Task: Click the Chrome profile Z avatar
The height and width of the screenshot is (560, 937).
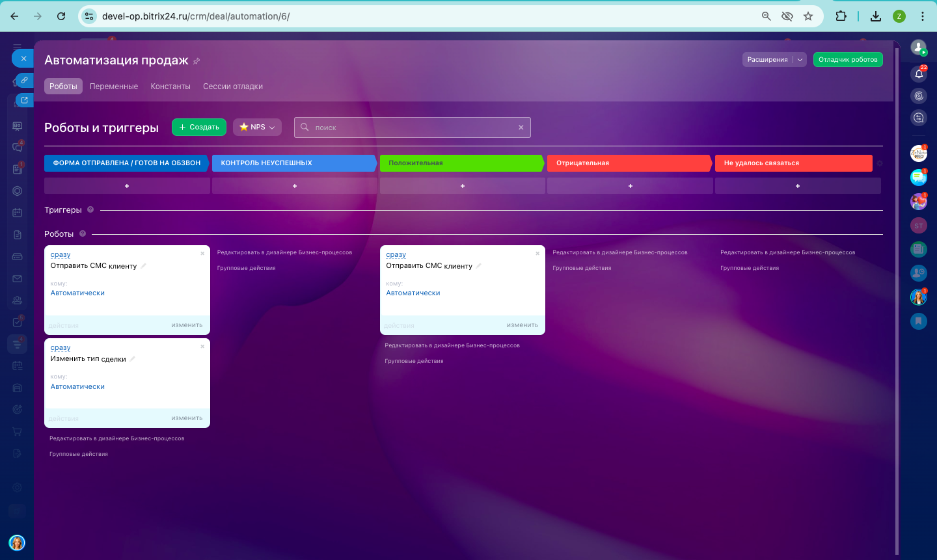Action: pos(899,16)
